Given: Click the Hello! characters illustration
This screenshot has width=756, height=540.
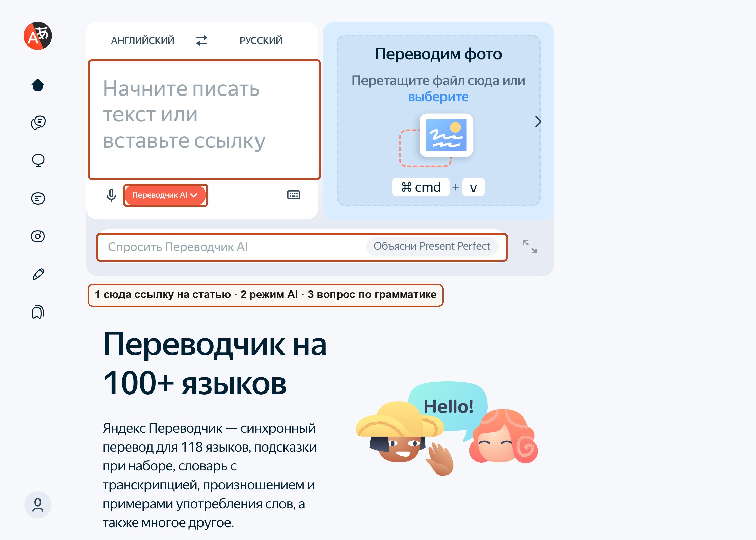Looking at the screenshot, I should tap(447, 429).
